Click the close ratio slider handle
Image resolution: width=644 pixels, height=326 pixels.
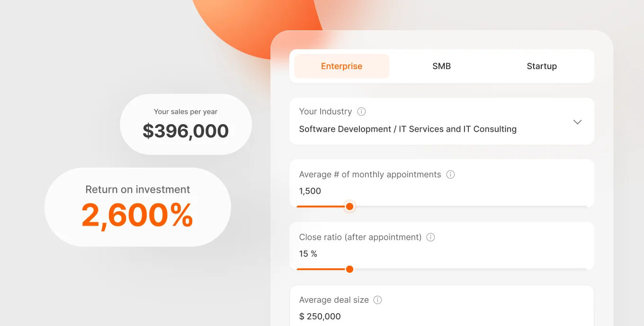coord(349,269)
